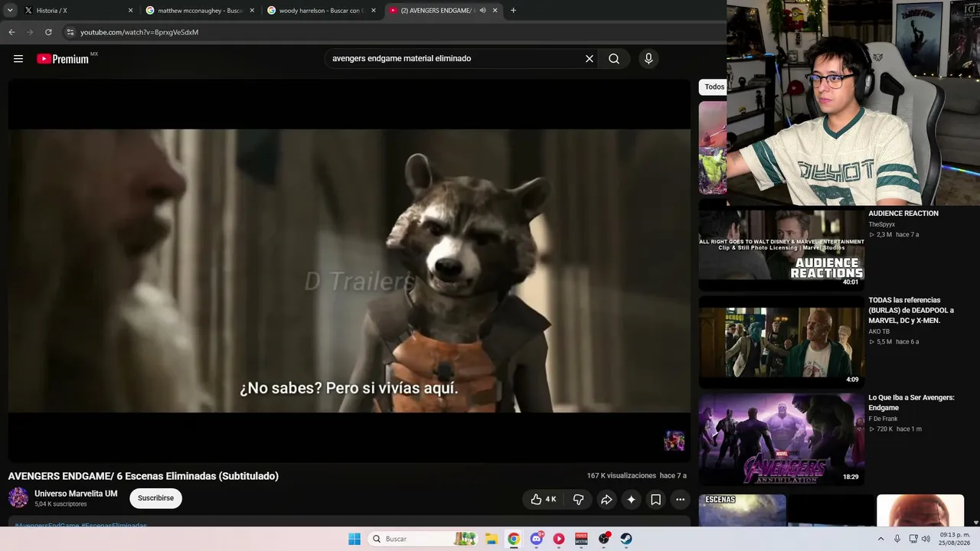980x551 pixels.
Task: Open Deadpool references video thumbnail
Action: click(781, 342)
